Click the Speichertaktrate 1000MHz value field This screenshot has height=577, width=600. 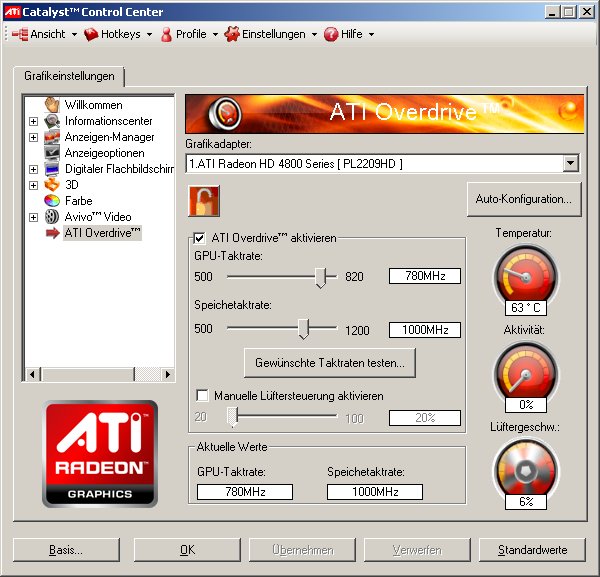[424, 330]
